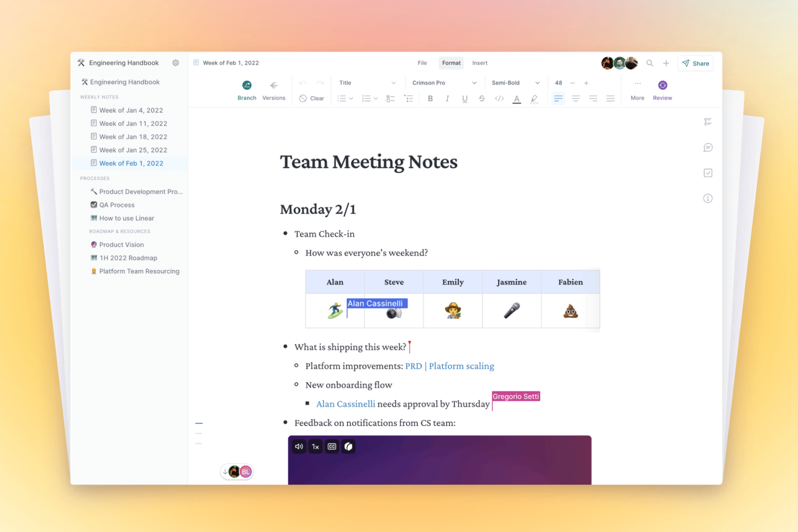Open the Insert menu tab
The width and height of the screenshot is (798, 532).
[479, 63]
